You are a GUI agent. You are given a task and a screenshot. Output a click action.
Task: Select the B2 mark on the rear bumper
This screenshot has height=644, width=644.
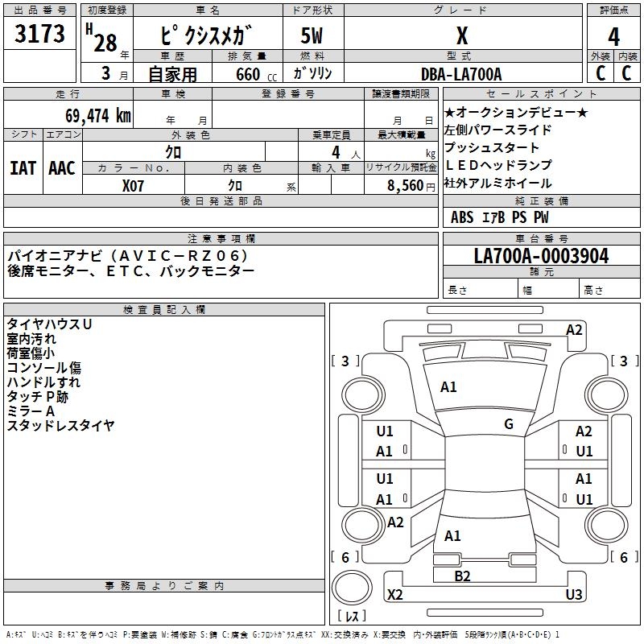[462, 576]
